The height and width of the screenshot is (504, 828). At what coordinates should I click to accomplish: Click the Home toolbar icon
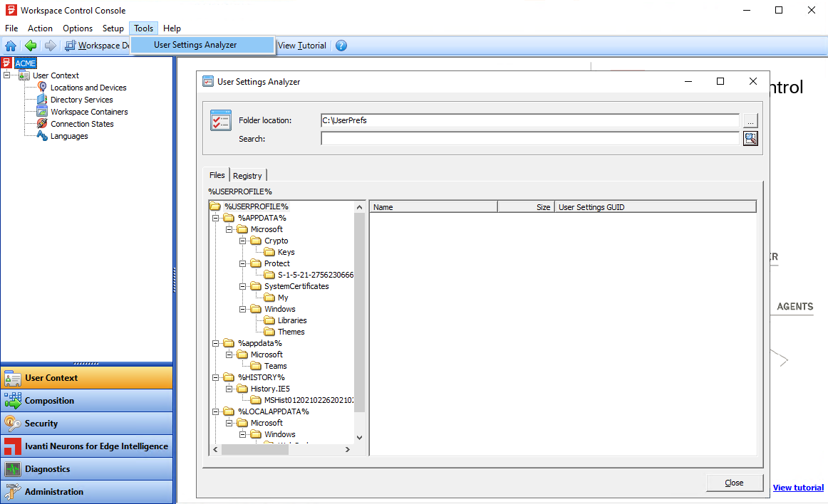pos(11,46)
